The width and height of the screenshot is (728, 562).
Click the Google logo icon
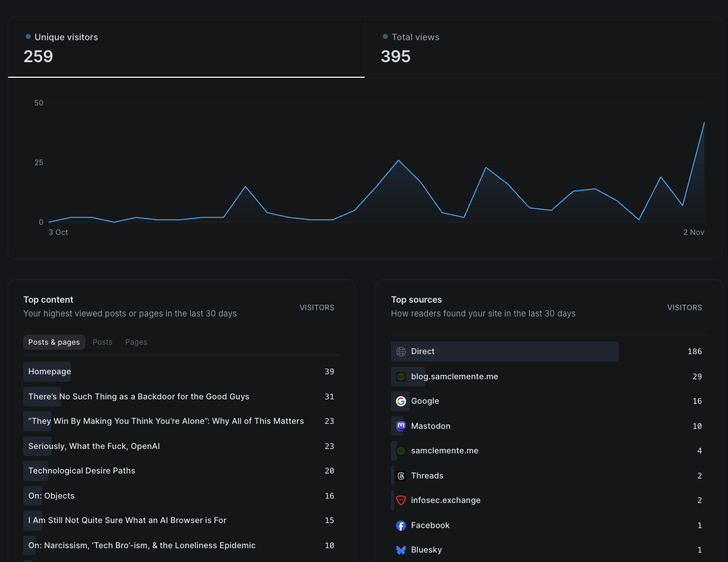point(401,401)
